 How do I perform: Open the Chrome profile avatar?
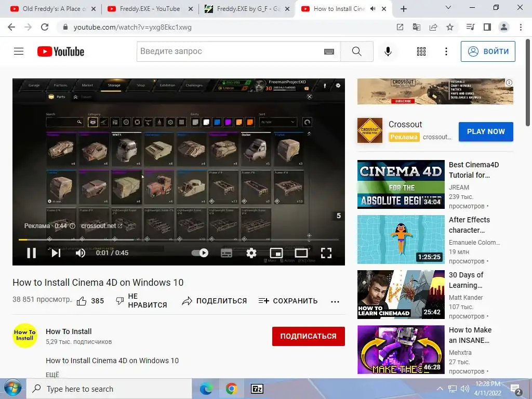pos(504,27)
